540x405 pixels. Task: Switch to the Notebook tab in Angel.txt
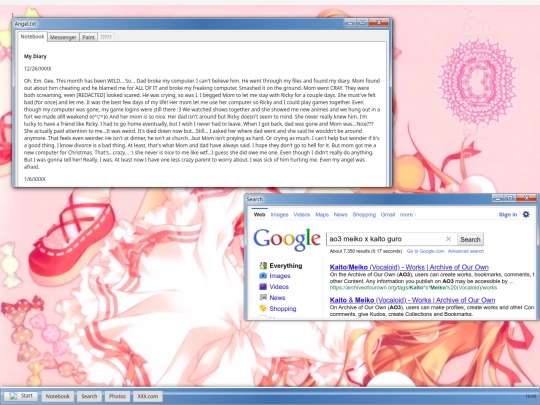coord(32,37)
